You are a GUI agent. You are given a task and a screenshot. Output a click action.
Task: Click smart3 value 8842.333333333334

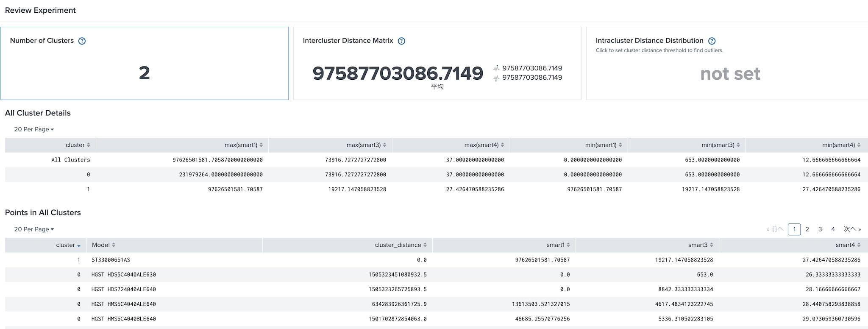pyautogui.click(x=686, y=290)
